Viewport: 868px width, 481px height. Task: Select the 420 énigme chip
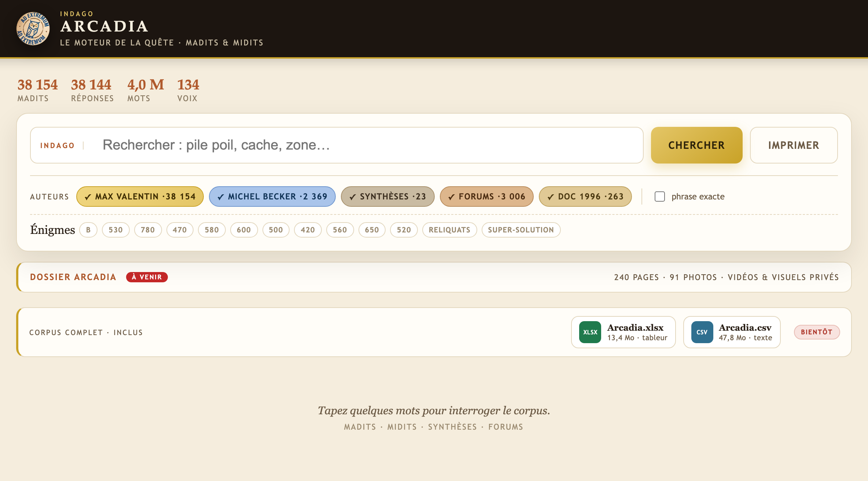308,230
